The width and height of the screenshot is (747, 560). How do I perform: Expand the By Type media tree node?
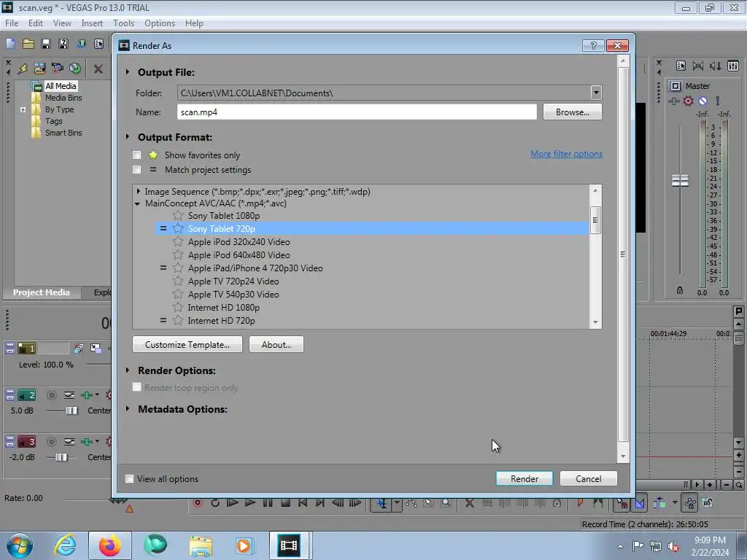pyautogui.click(x=23, y=109)
